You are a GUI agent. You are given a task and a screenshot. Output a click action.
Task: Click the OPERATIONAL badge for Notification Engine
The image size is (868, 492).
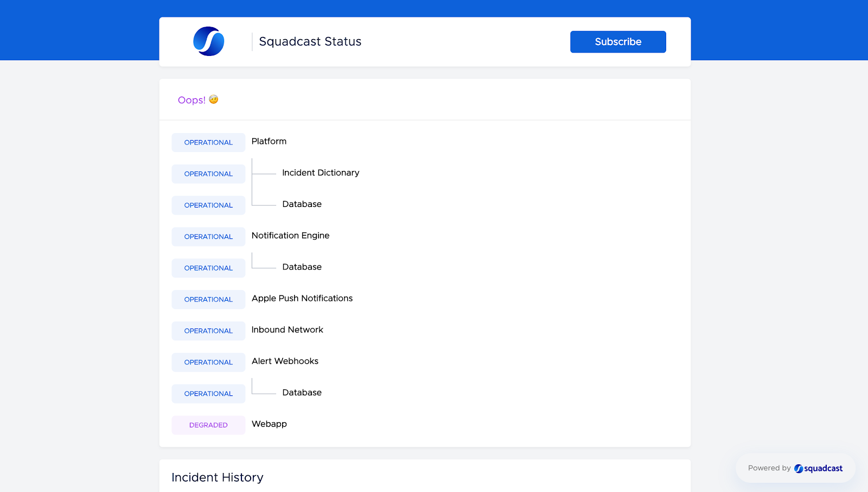coord(208,237)
